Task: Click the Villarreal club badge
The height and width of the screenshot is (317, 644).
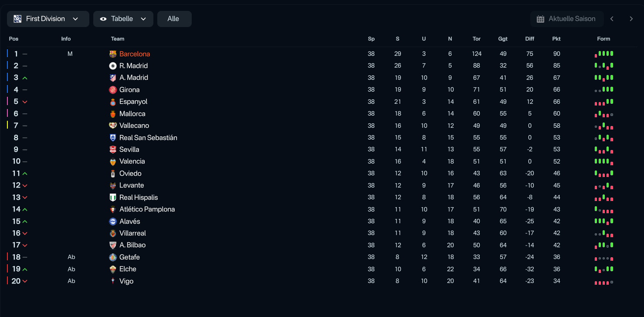Action: point(113,233)
